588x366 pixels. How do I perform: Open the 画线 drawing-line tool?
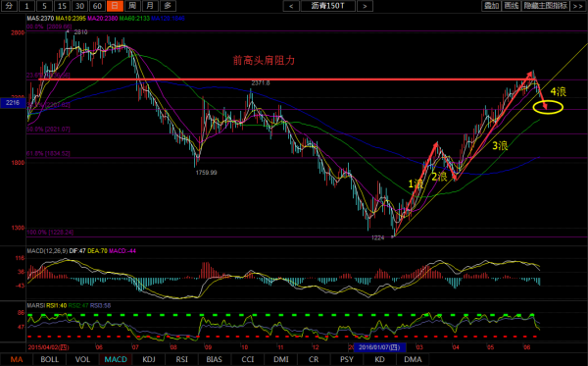[512, 6]
